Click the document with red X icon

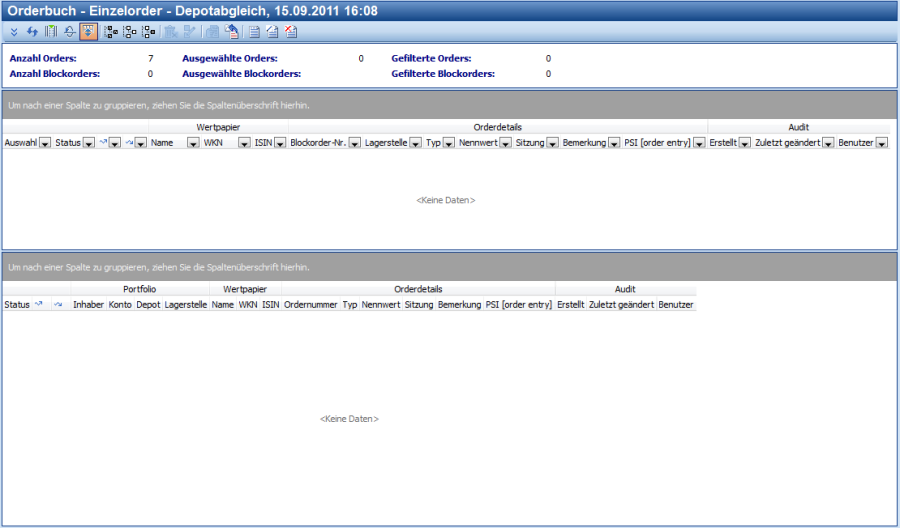click(x=291, y=31)
